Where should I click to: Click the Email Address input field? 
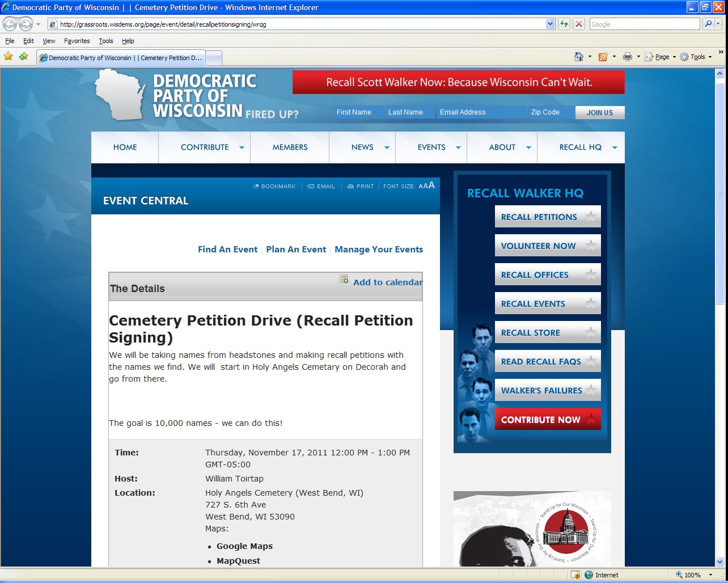pos(481,112)
